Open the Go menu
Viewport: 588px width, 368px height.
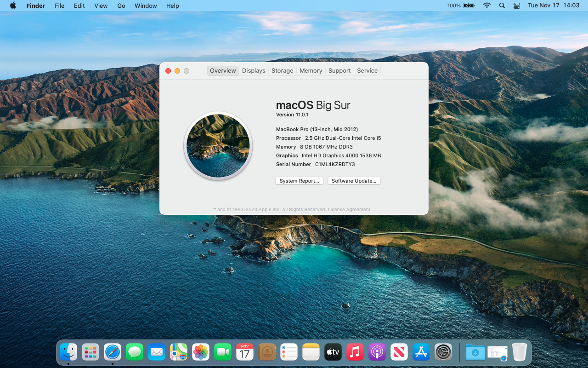click(x=121, y=6)
